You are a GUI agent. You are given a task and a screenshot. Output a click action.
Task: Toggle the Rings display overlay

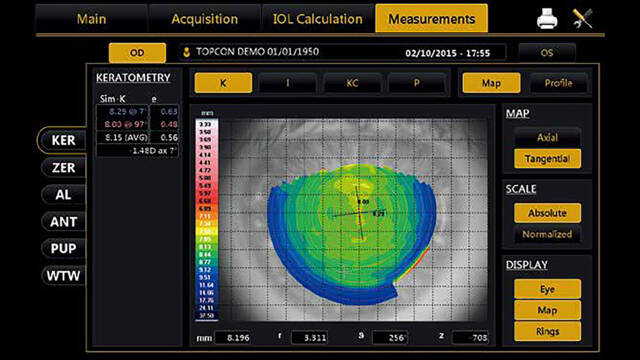(547, 331)
